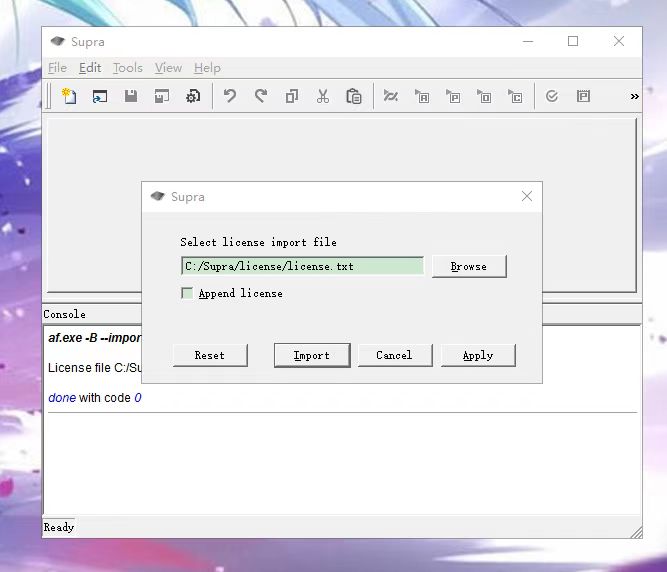Click the New file toolbar icon
This screenshot has width=667, height=572.
(x=69, y=96)
